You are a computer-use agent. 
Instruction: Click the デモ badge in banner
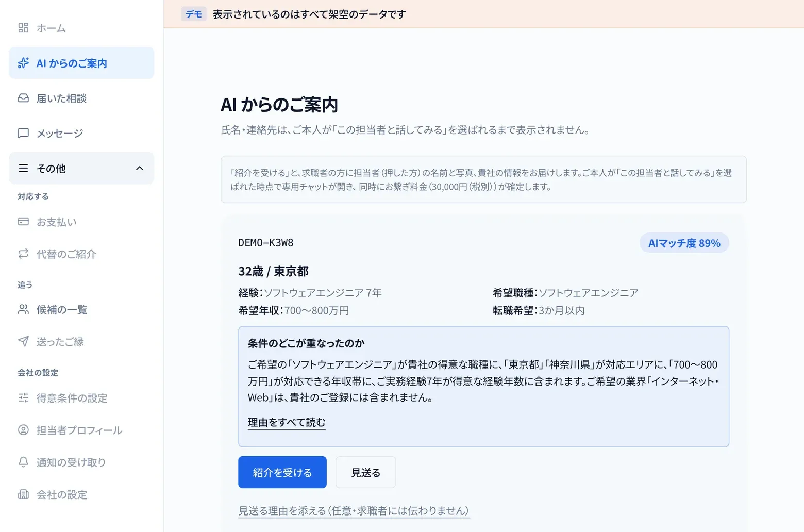pos(194,14)
